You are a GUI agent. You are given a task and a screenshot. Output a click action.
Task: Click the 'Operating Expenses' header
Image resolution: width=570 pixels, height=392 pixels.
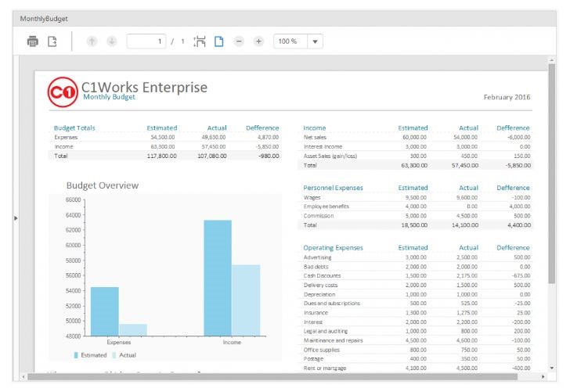click(x=333, y=248)
